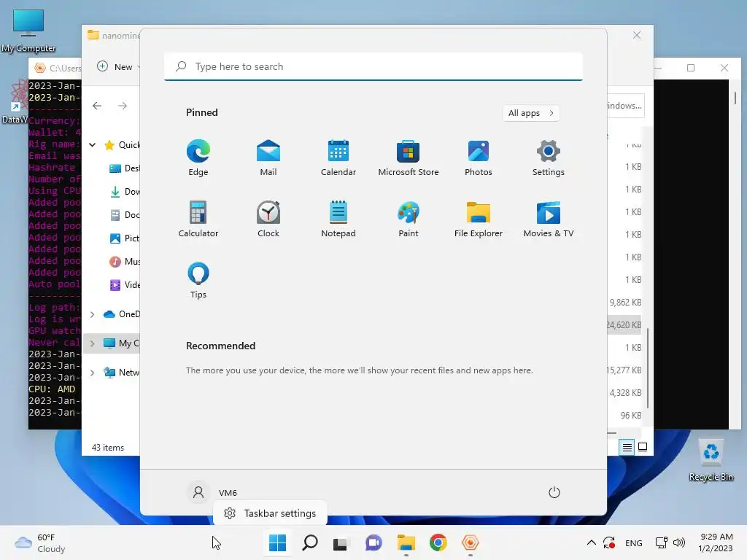Launch Notepad from Start menu
Screen dimensions: 747x560
point(338,219)
